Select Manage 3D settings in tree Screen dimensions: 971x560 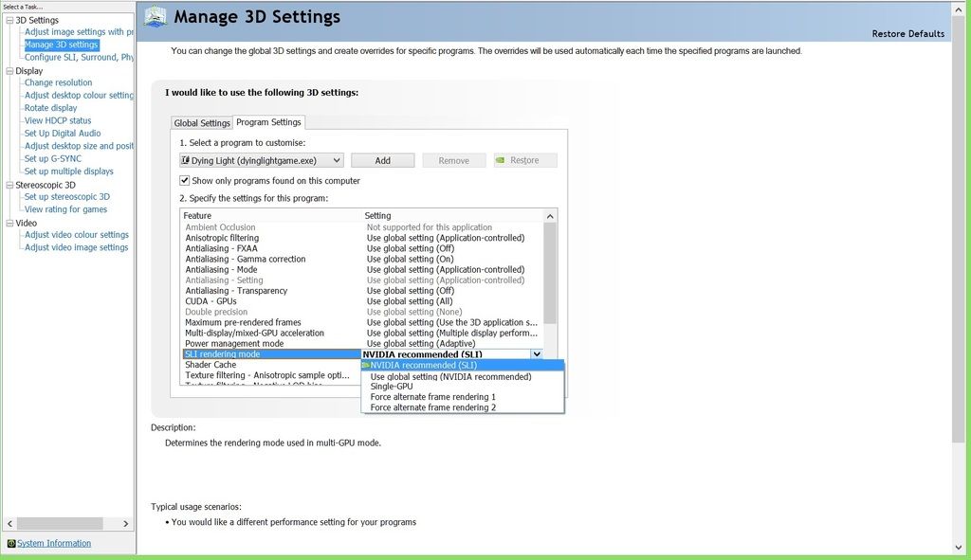point(62,45)
